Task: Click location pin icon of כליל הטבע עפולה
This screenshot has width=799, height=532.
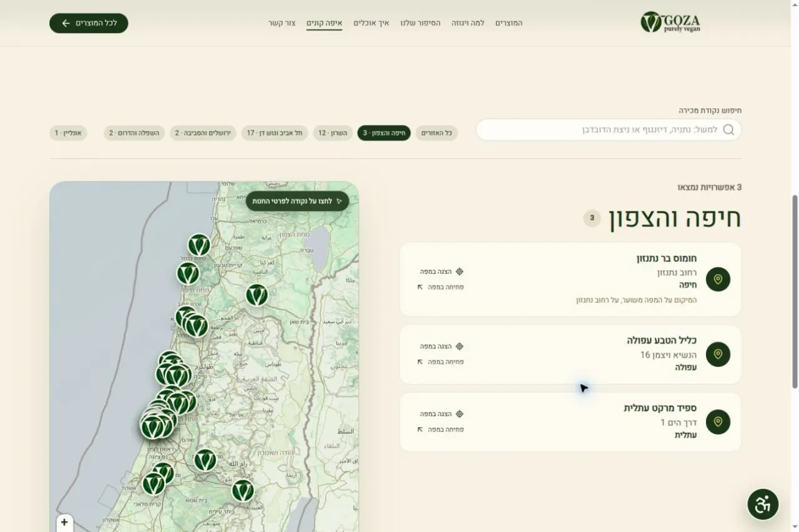Action: point(718,354)
